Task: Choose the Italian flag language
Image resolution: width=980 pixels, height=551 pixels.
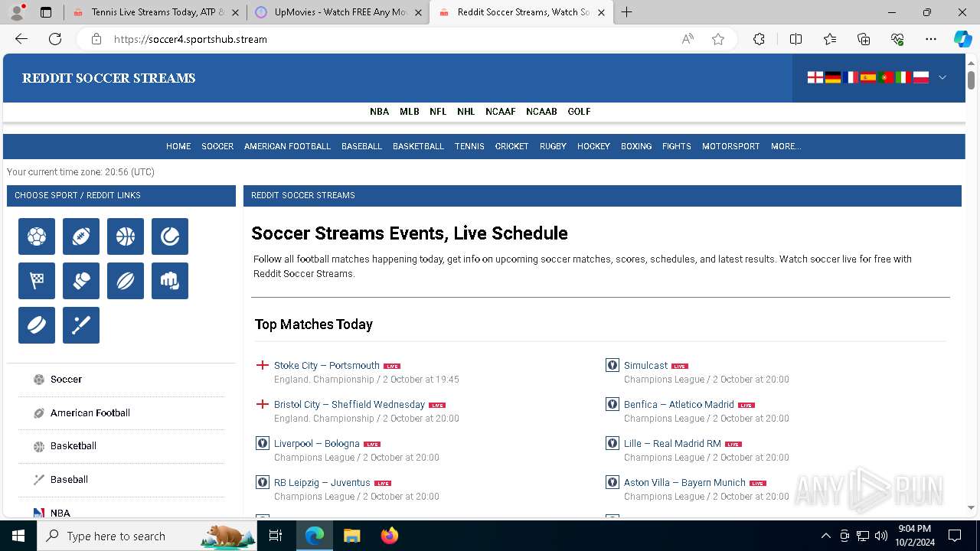Action: pos(903,77)
